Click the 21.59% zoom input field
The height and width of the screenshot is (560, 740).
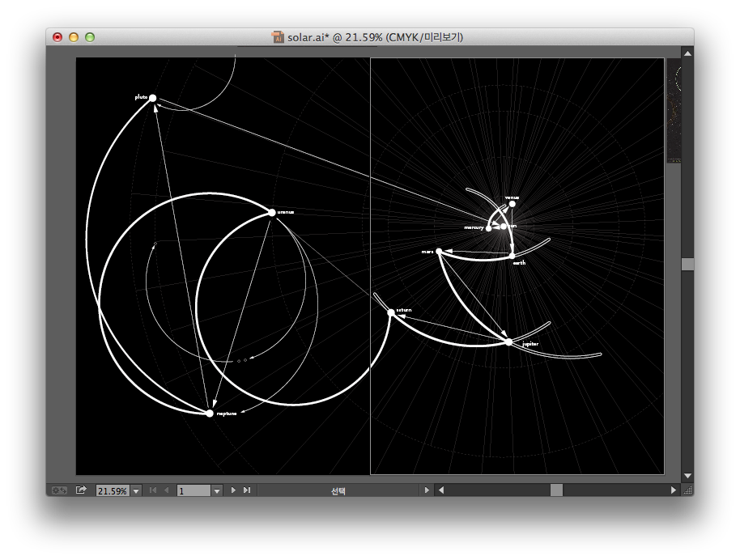pyautogui.click(x=112, y=490)
